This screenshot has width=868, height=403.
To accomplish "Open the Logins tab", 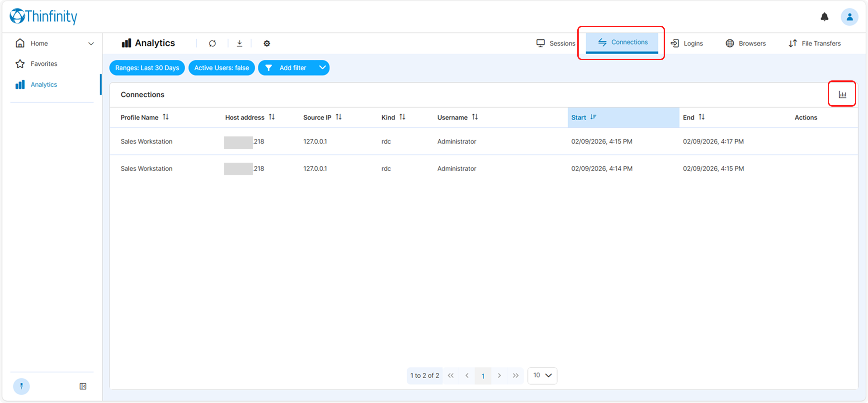I will 687,43.
